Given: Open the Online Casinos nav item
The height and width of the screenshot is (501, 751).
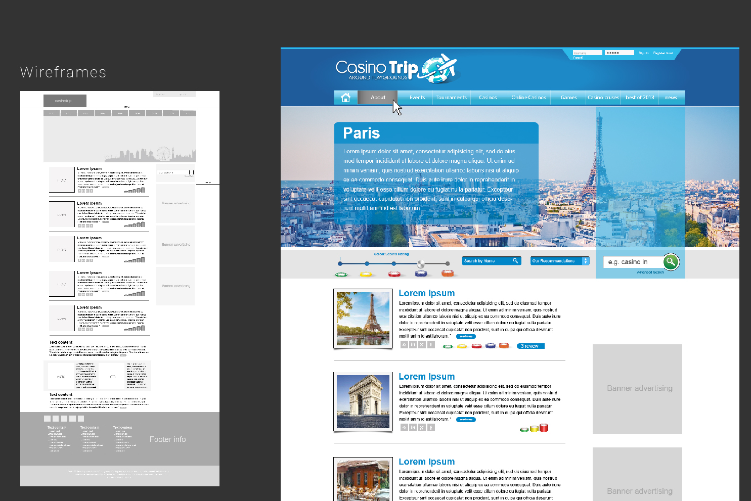Looking at the screenshot, I should 528,97.
